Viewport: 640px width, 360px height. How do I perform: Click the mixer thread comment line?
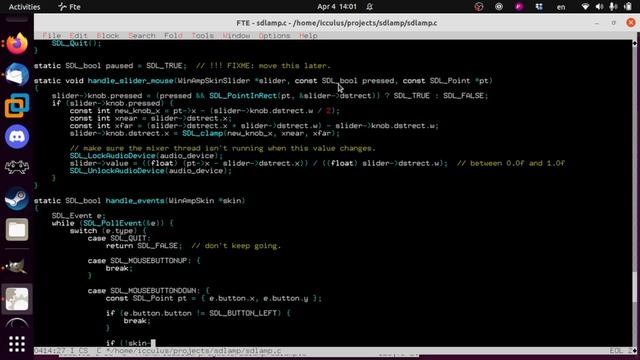tap(222, 149)
